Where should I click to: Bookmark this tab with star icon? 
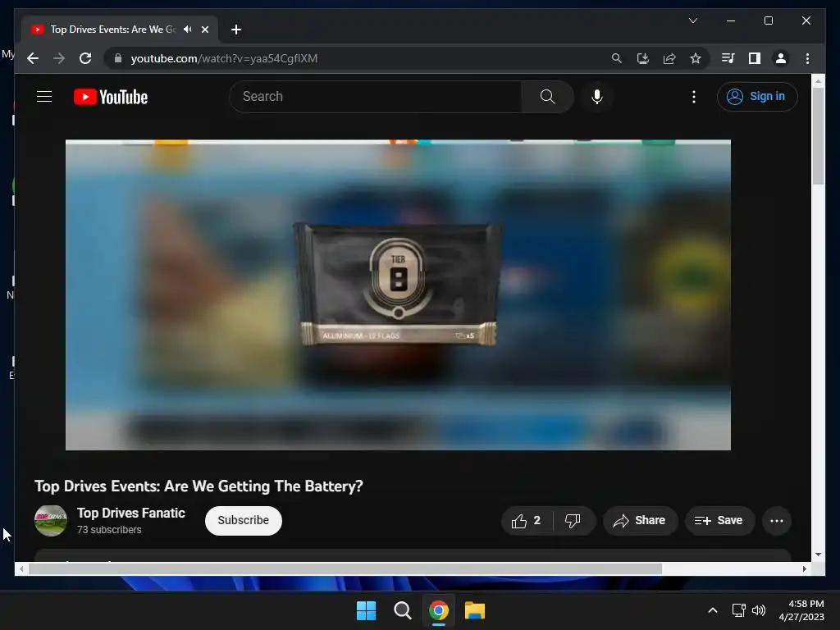(x=696, y=58)
